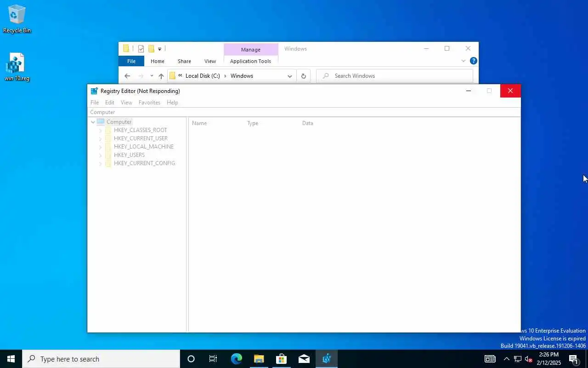Open Registry Editor's Edit menu

click(x=109, y=103)
